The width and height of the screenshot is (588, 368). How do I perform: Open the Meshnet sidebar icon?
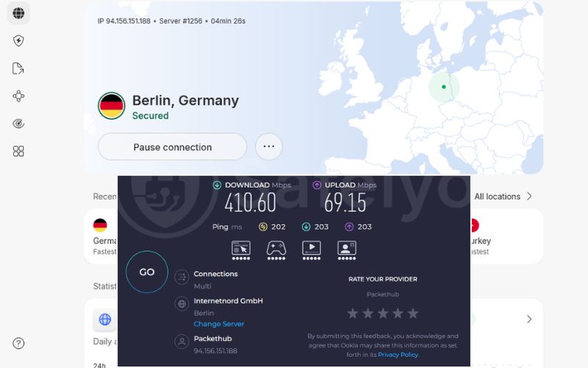pyautogui.click(x=18, y=96)
